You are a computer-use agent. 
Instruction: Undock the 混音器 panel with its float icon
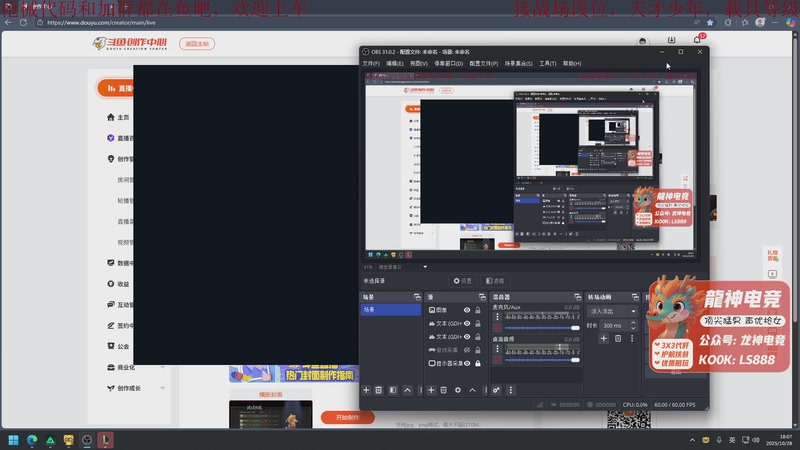[578, 297]
